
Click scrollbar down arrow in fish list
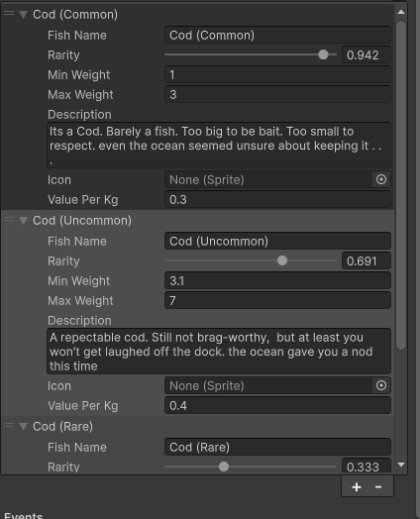401,465
